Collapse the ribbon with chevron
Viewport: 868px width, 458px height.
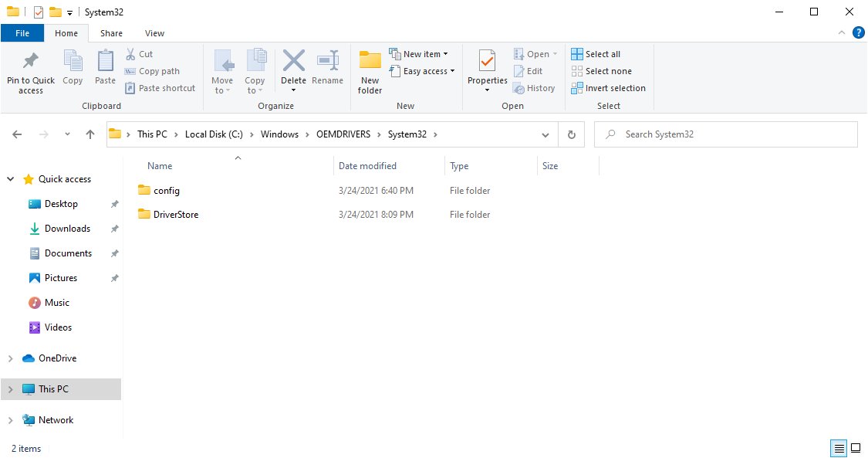tap(842, 32)
